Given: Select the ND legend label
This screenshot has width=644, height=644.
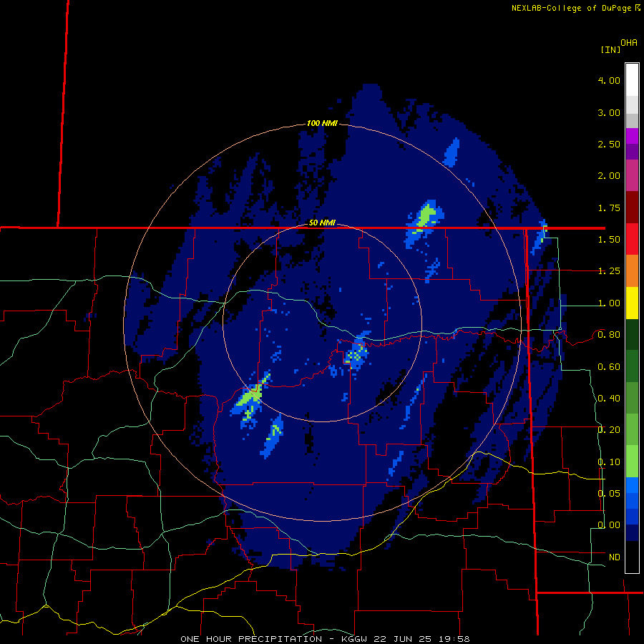Looking at the screenshot, I should pyautogui.click(x=615, y=557).
